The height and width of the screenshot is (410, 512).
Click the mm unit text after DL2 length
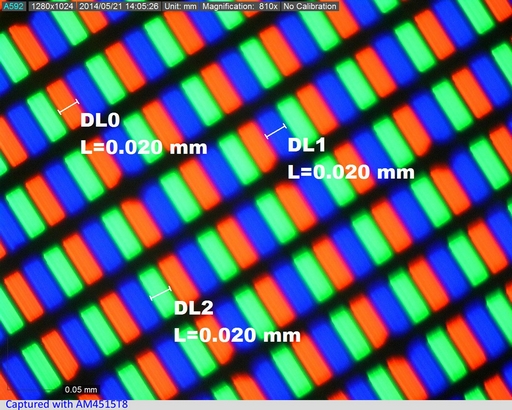pos(282,336)
